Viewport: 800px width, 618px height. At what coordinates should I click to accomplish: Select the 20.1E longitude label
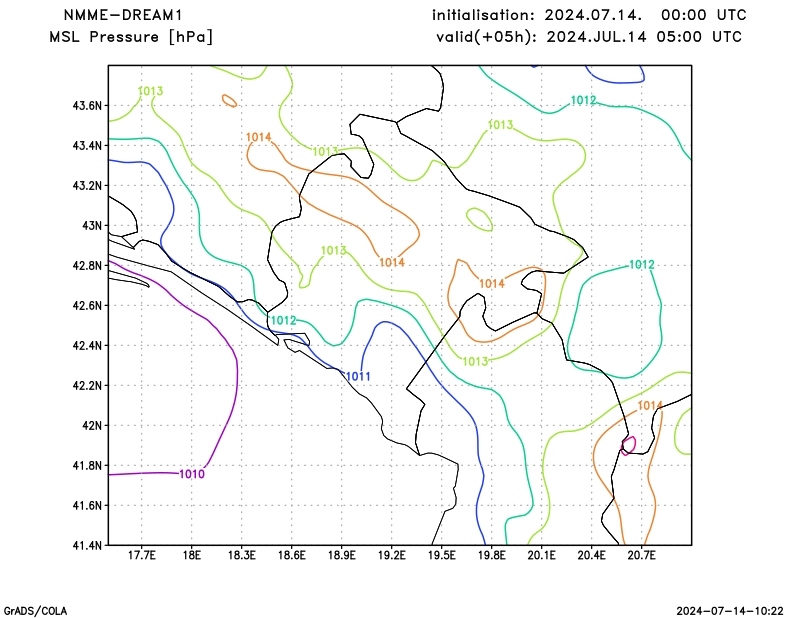542,555
